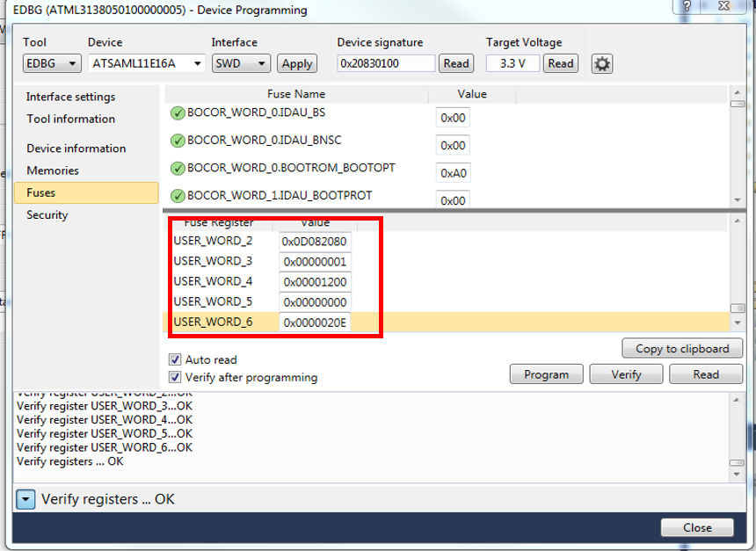This screenshot has height=551, width=756.
Task: Expand the Interface dropdown SWD
Action: tap(240, 63)
